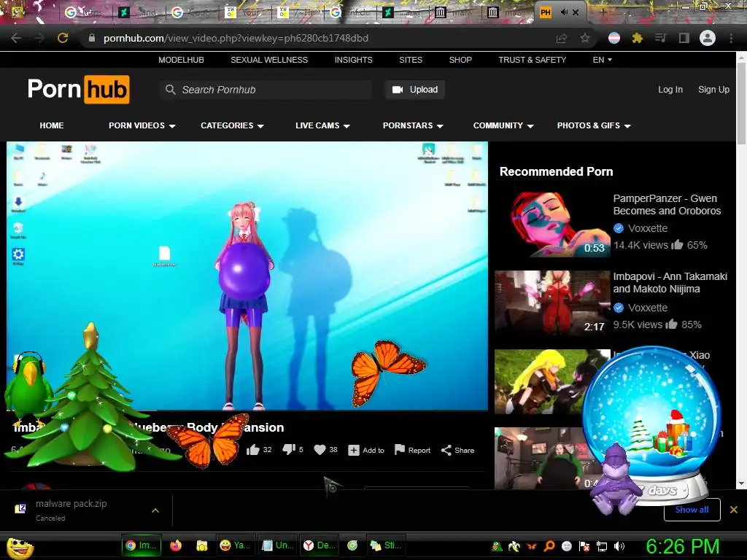The width and height of the screenshot is (747, 560).
Task: Mute the tab using its speaker icon
Action: point(565,12)
